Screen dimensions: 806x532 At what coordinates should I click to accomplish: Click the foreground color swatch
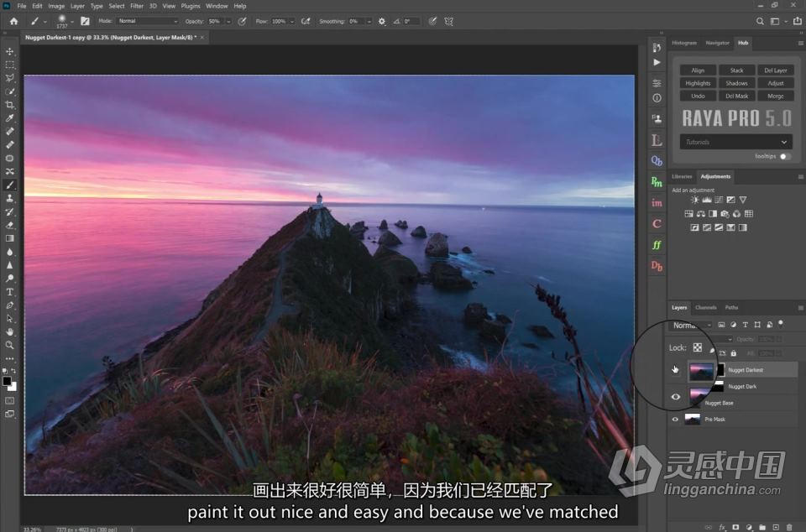7,381
